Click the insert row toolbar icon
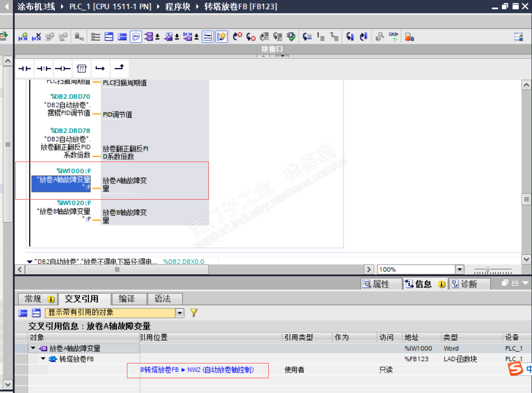The height and width of the screenshot is (393, 532). [50, 37]
